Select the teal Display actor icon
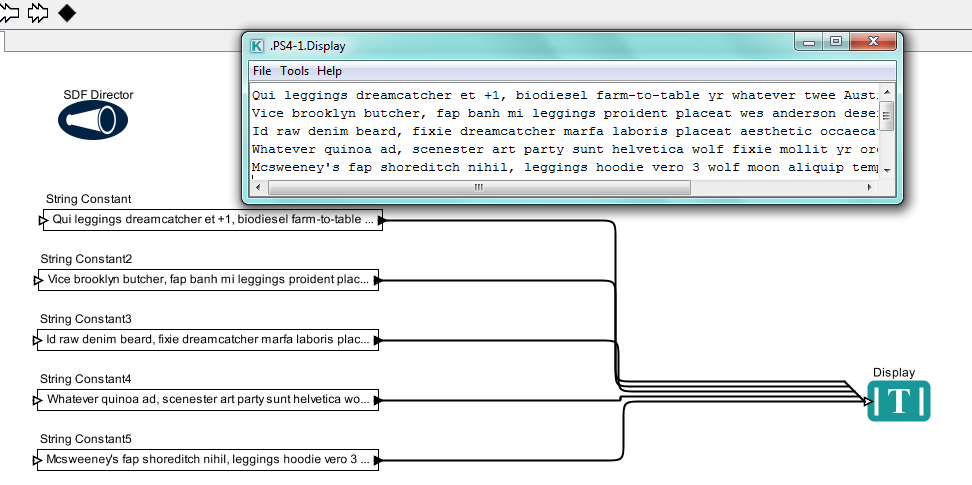Image resolution: width=972 pixels, height=485 pixels. pos(899,401)
